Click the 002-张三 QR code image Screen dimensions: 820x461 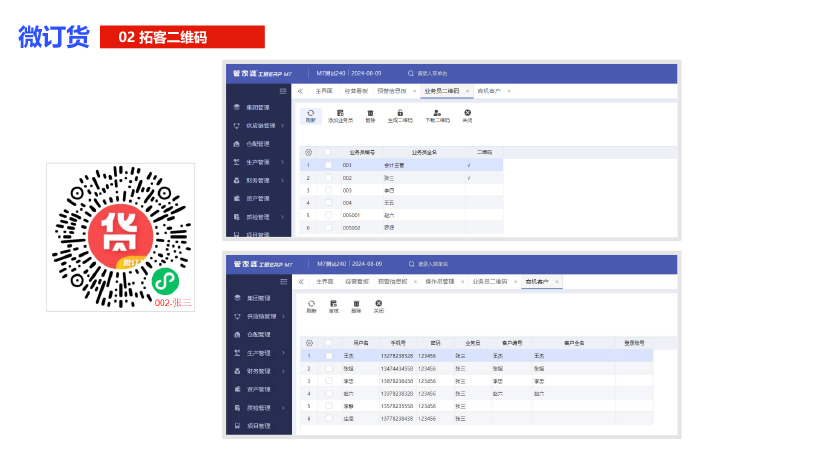[120, 236]
